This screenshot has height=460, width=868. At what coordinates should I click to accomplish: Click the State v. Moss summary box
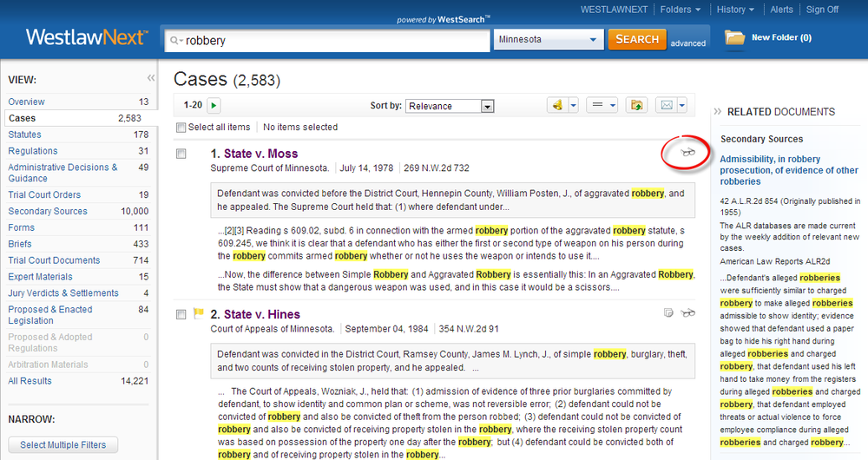(453, 200)
